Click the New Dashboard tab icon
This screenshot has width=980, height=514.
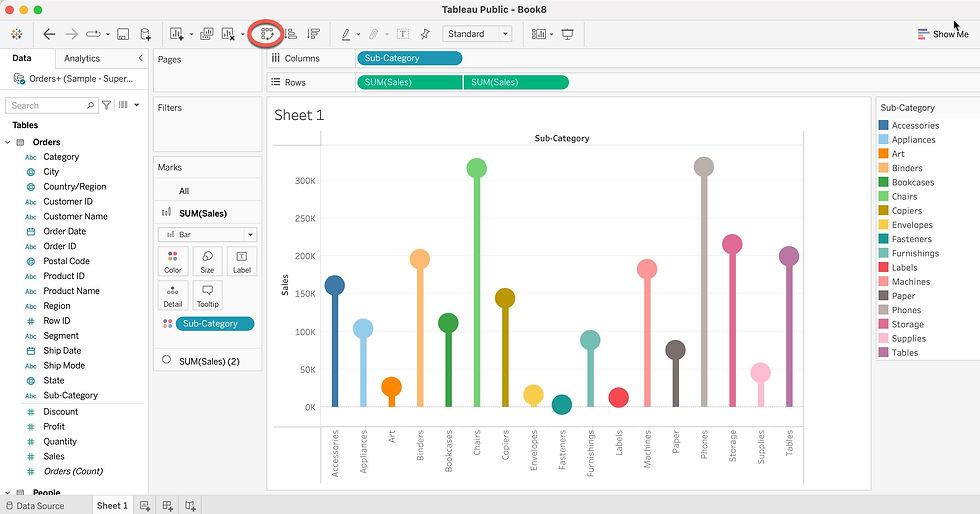click(168, 506)
